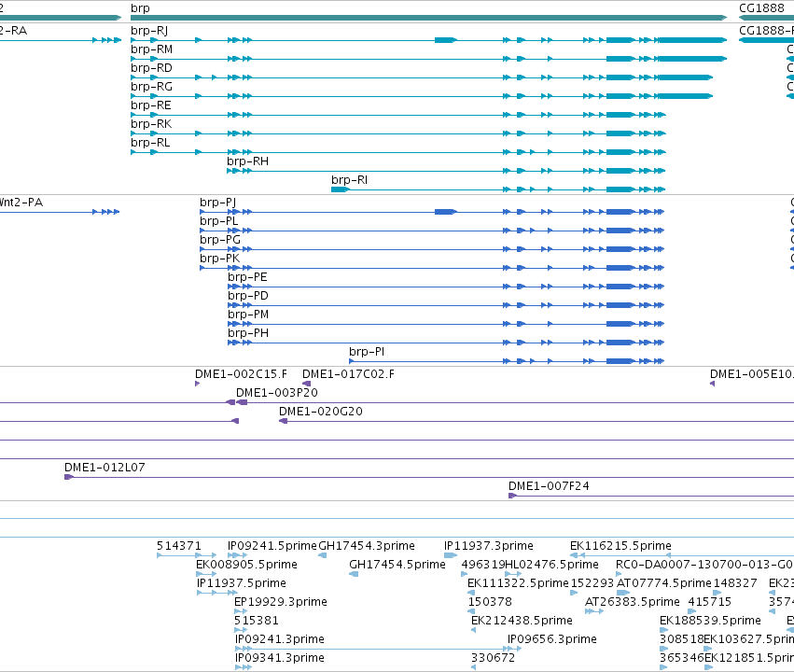
Task: Select protein brp-PJ label
Action: tap(217, 203)
